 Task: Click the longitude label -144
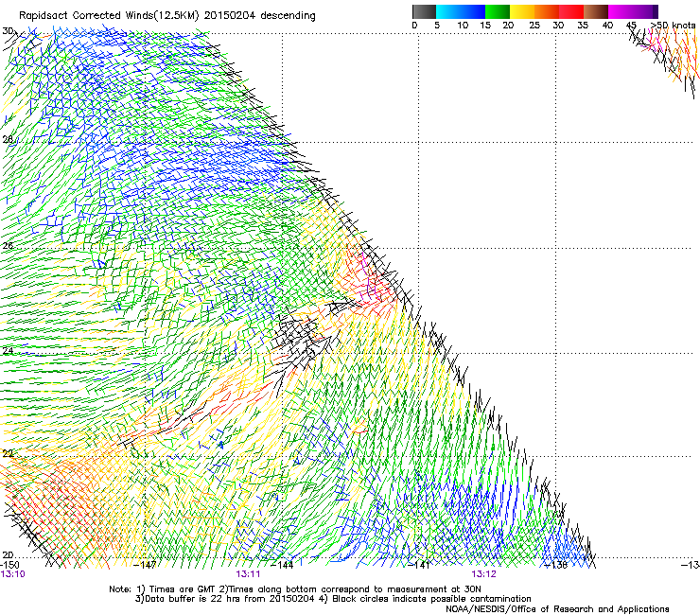(x=282, y=565)
